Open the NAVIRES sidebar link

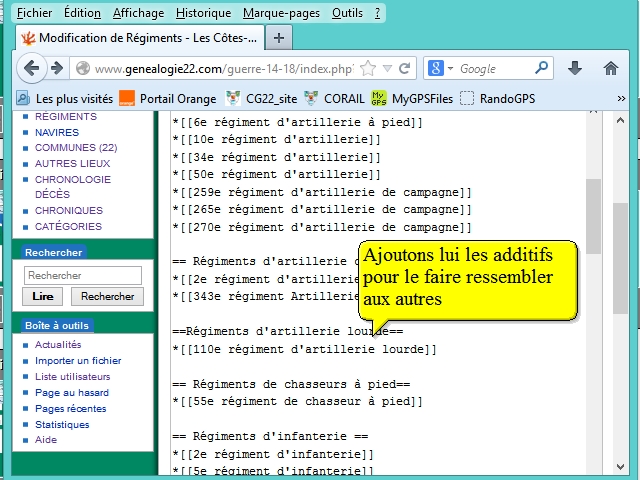click(x=57, y=133)
